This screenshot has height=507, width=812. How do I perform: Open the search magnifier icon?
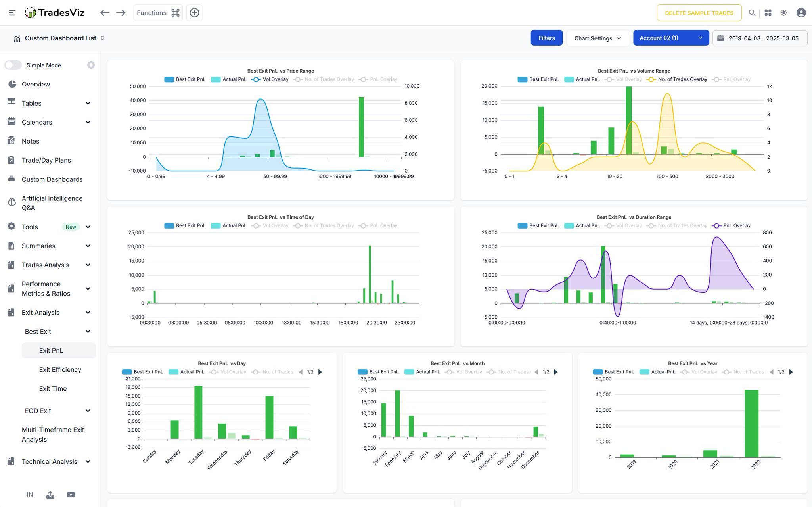[x=752, y=13]
